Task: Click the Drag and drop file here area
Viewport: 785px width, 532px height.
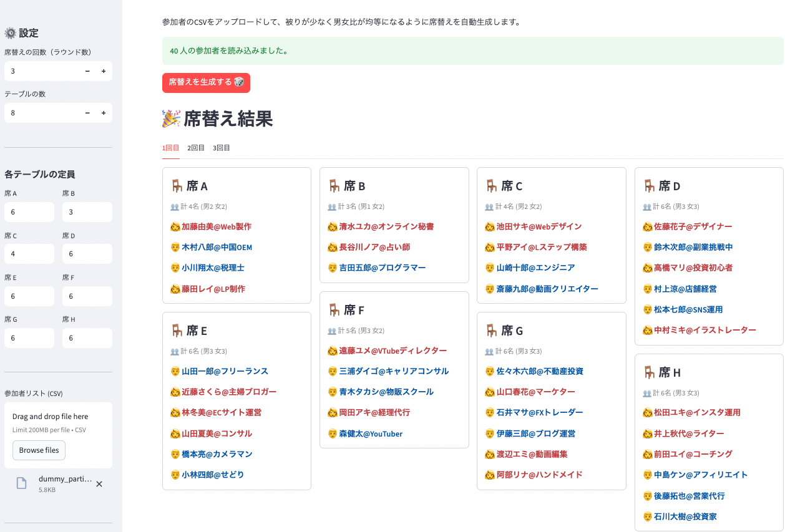Action: point(58,435)
